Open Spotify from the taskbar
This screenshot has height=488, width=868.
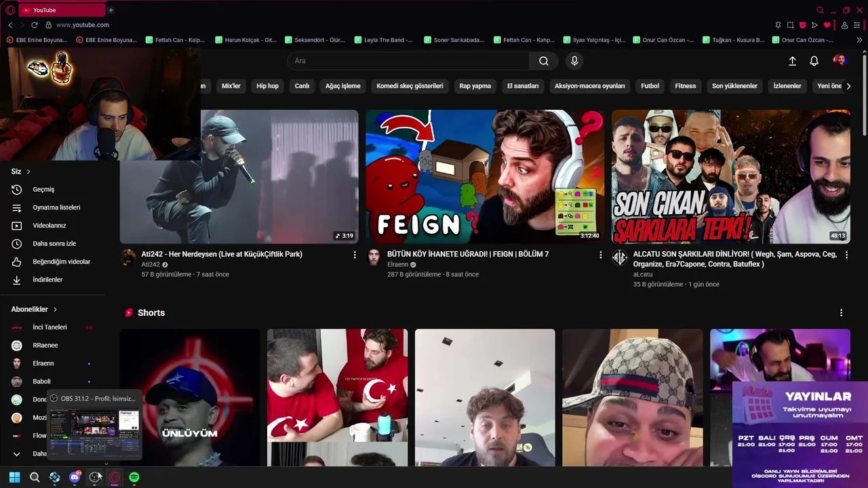134,477
